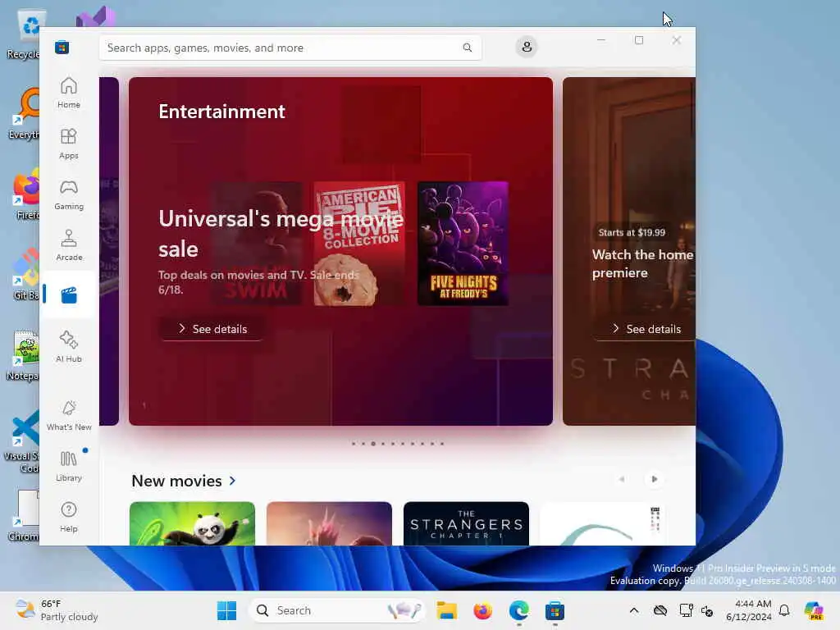
Task: Open the weather widget on taskbar
Action: [x=57, y=610]
